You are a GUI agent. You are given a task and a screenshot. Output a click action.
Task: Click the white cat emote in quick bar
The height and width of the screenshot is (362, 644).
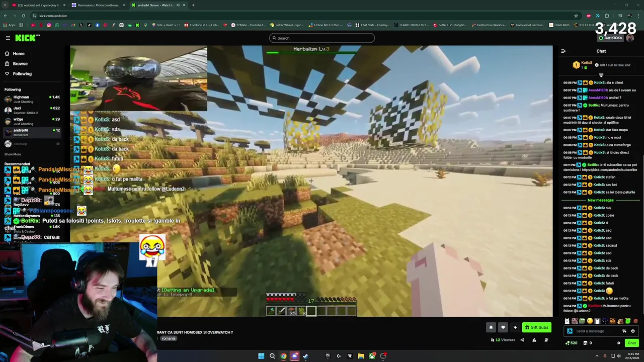tap(567, 321)
